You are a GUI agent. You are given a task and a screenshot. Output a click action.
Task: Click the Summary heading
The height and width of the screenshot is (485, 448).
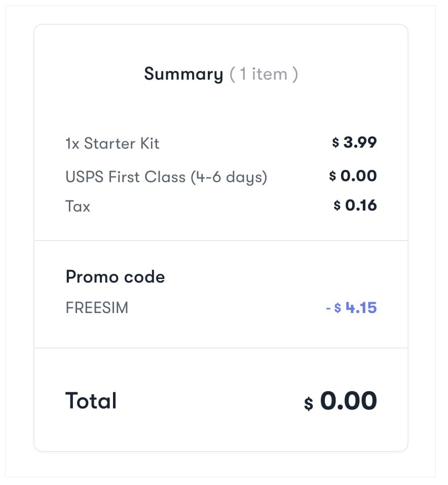[x=183, y=74]
